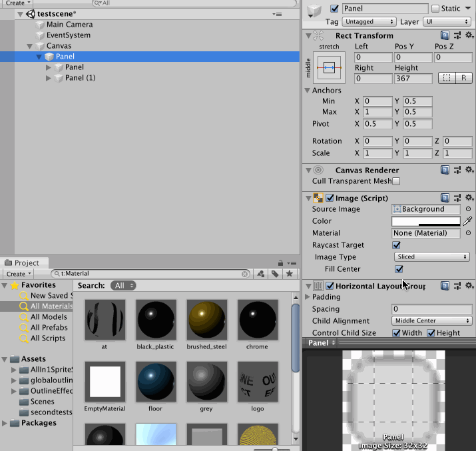Open Rect Transform help reference icon

click(445, 35)
